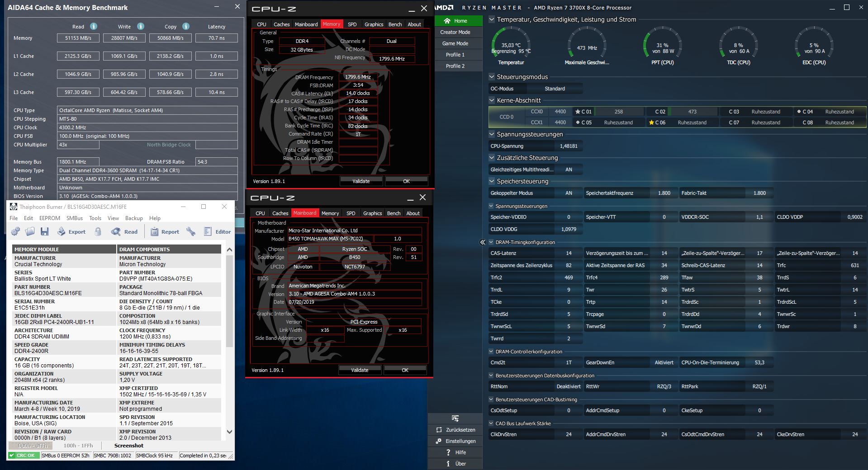Open Hilfe in Ryzen Master
The width and height of the screenshot is (868, 470).
click(455, 452)
